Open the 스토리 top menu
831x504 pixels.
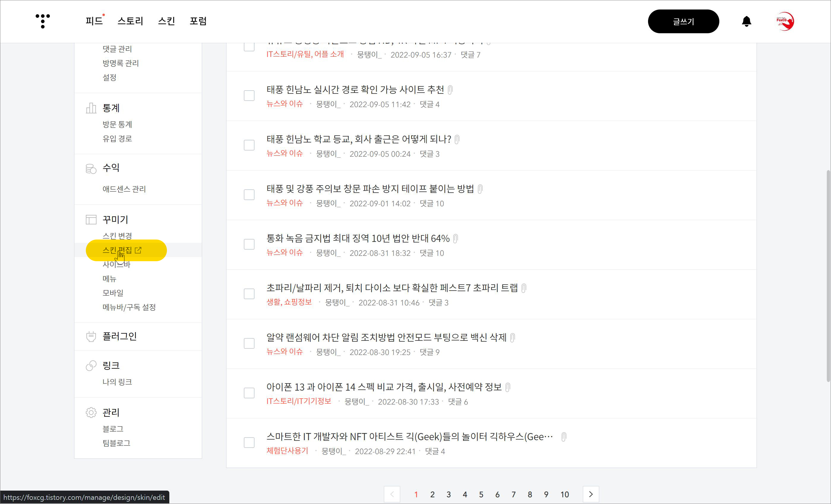130,21
